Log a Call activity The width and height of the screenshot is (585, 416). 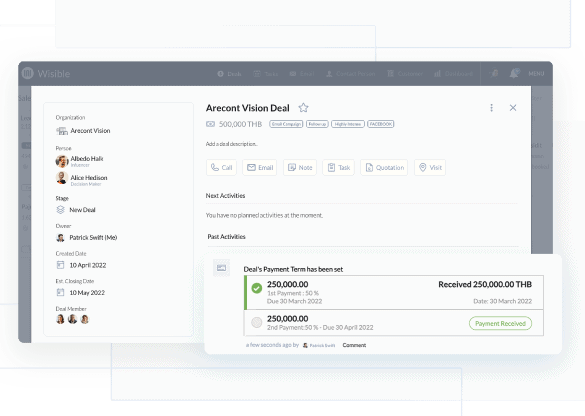click(x=221, y=168)
